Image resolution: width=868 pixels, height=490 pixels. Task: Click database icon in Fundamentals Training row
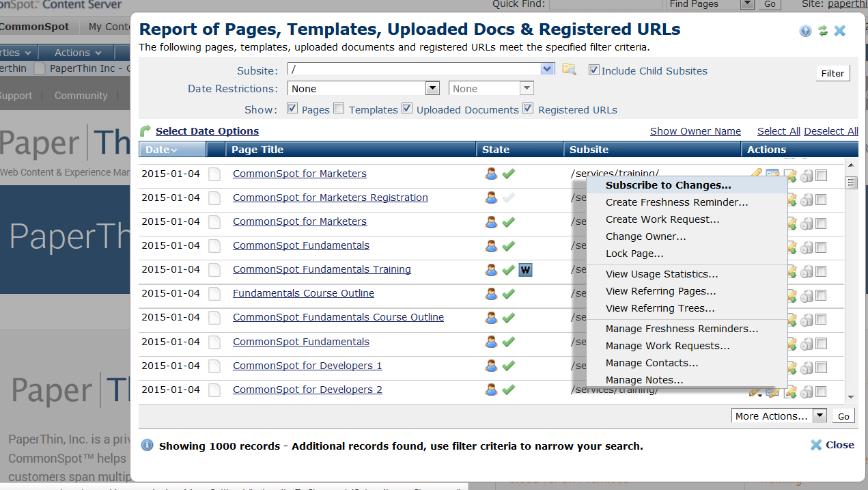[807, 271]
